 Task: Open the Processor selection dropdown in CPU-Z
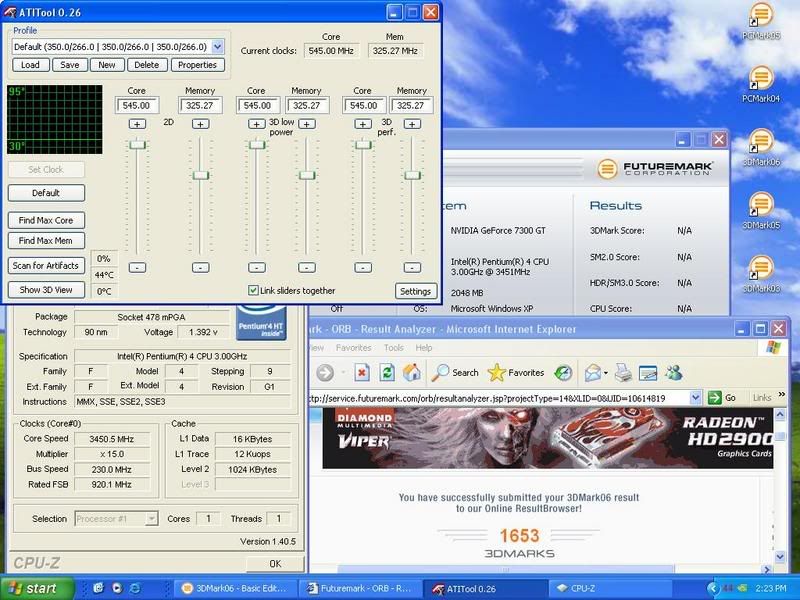tap(152, 519)
